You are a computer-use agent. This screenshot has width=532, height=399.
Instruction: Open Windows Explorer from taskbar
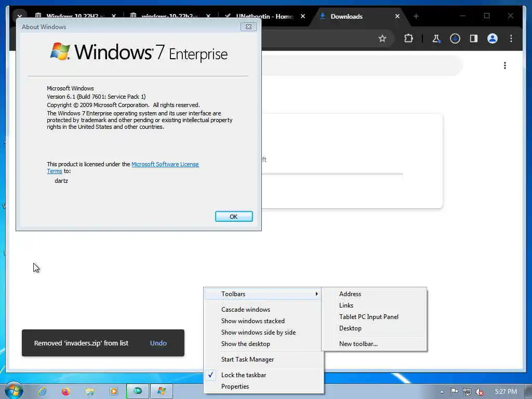pyautogui.click(x=90, y=391)
